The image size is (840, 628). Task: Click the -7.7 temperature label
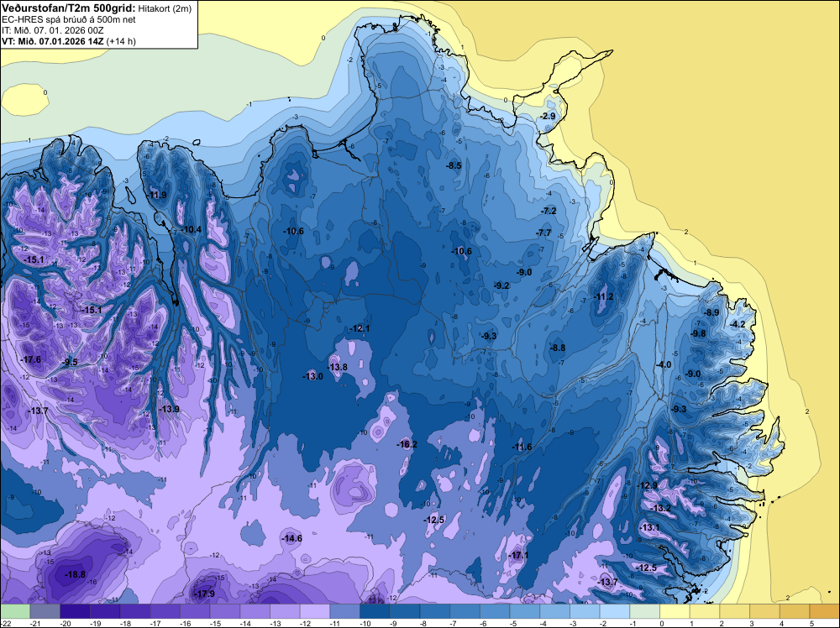point(543,233)
